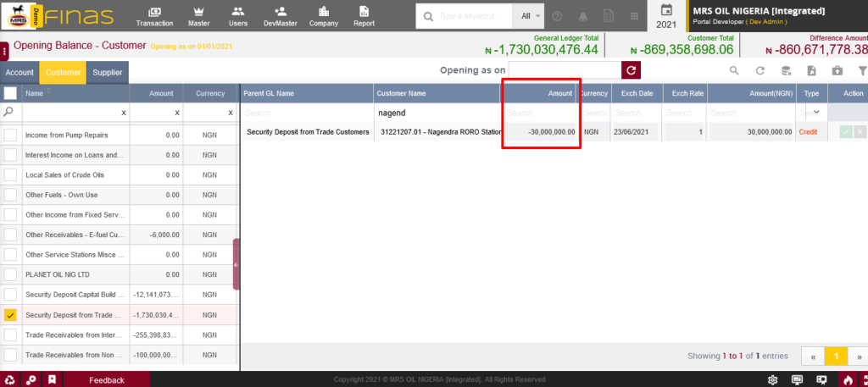The image size is (868, 387).
Task: Open the Master menu
Action: tap(198, 17)
